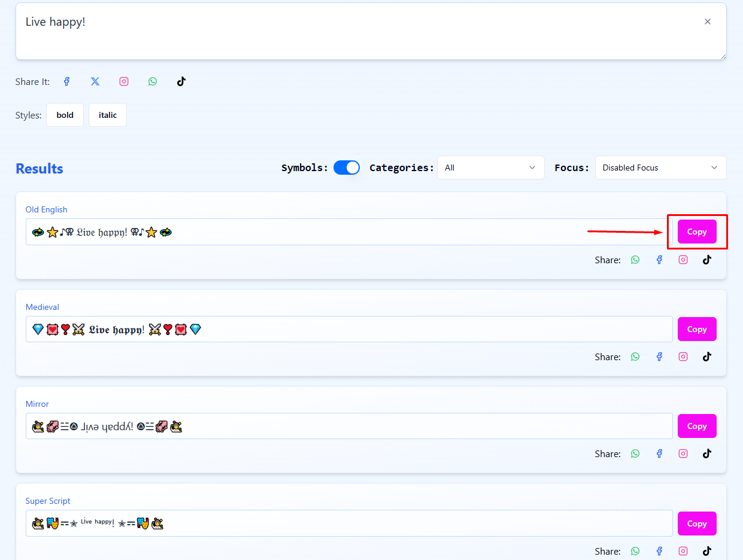Open the Categories dropdown
The image size is (743, 560).
pyautogui.click(x=490, y=168)
